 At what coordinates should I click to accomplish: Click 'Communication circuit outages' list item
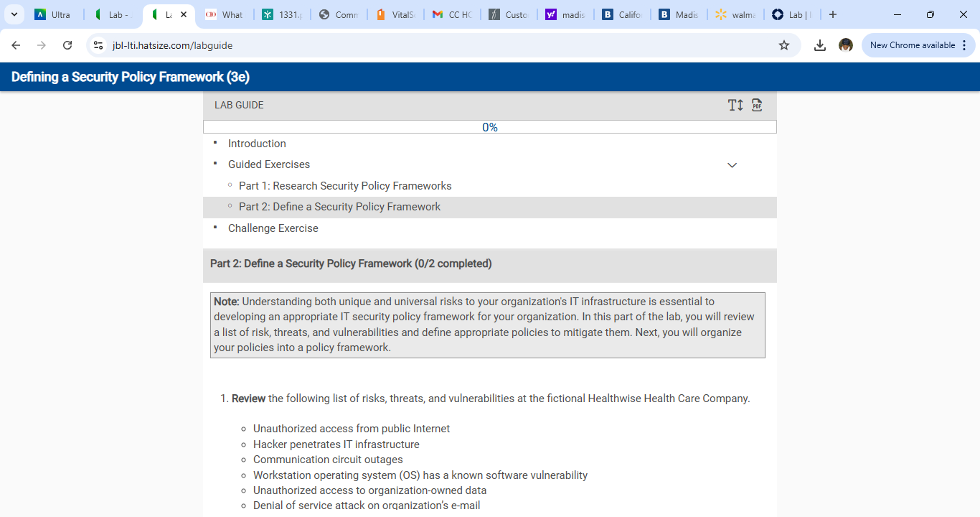(328, 460)
